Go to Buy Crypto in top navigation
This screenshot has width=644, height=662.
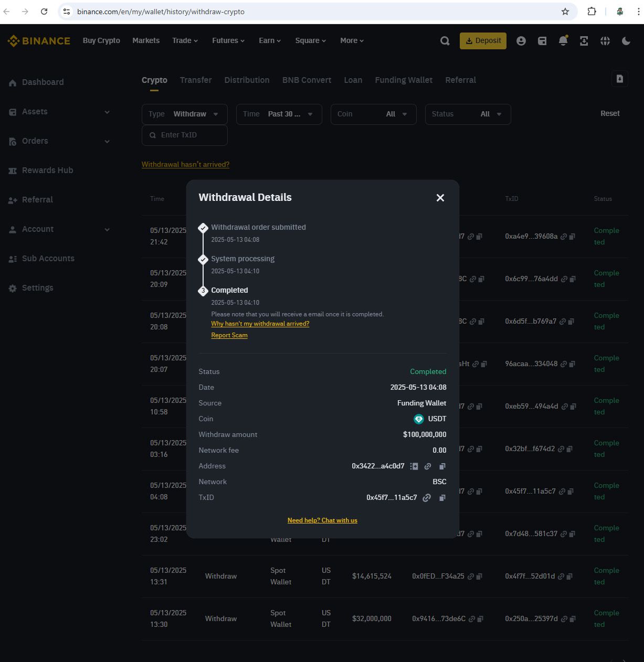[101, 40]
